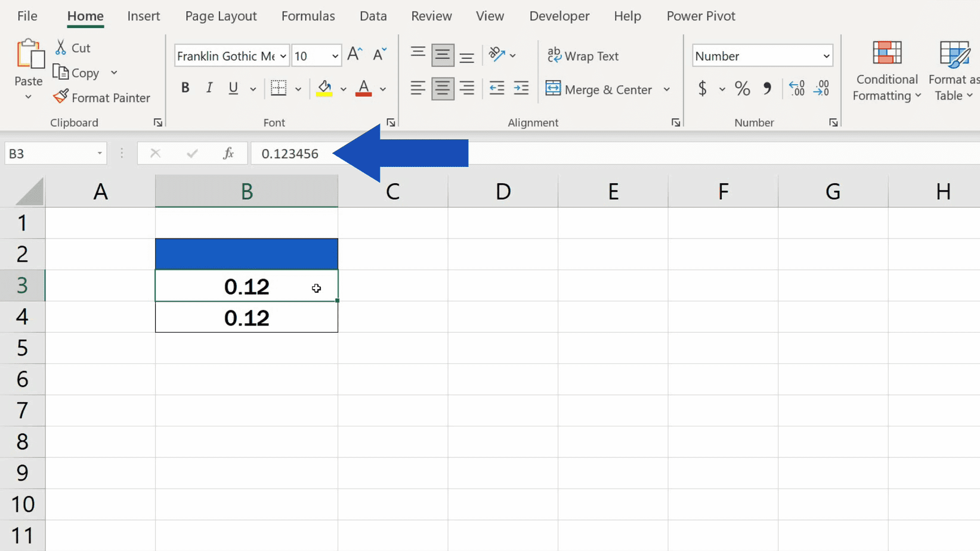
Task: Apply comma style formatting
Action: pos(768,88)
